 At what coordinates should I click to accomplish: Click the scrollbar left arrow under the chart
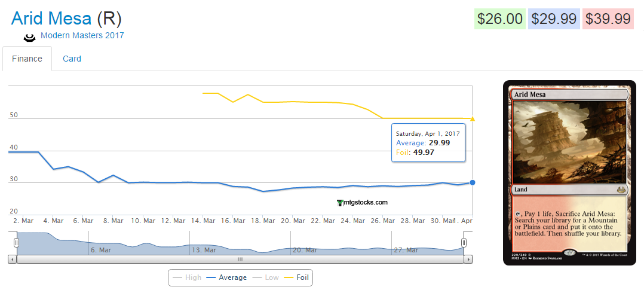(x=13, y=260)
